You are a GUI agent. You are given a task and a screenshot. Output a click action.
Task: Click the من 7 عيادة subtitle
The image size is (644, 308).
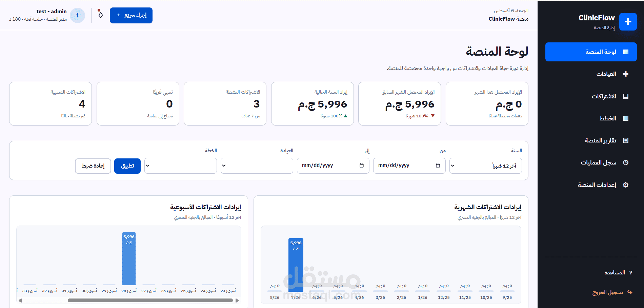tap(251, 116)
